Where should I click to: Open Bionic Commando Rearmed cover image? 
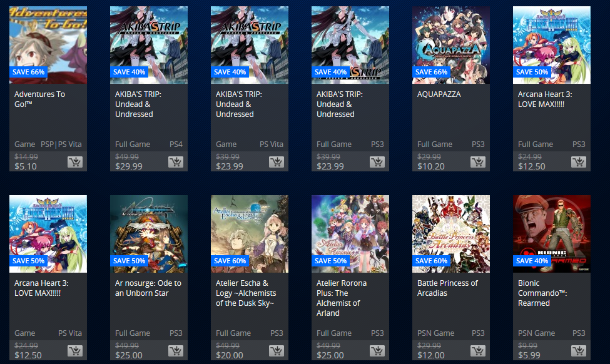tap(552, 234)
